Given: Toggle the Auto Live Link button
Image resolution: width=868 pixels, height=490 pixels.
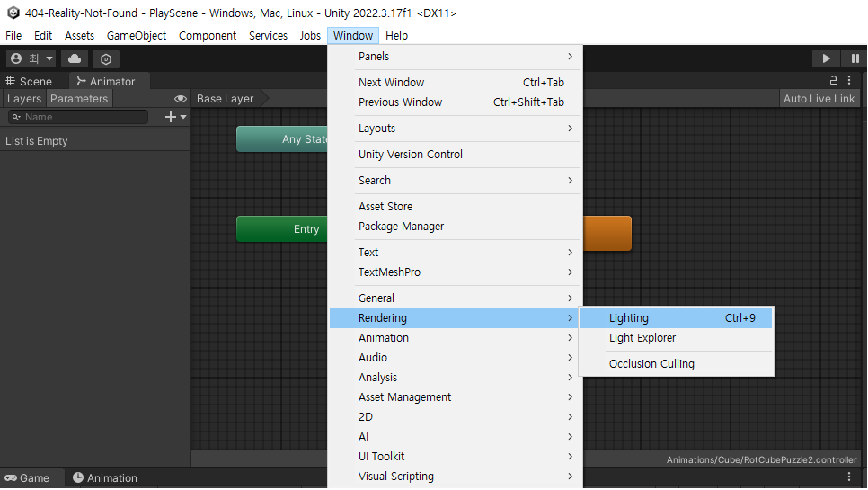Looking at the screenshot, I should pyautogui.click(x=819, y=99).
